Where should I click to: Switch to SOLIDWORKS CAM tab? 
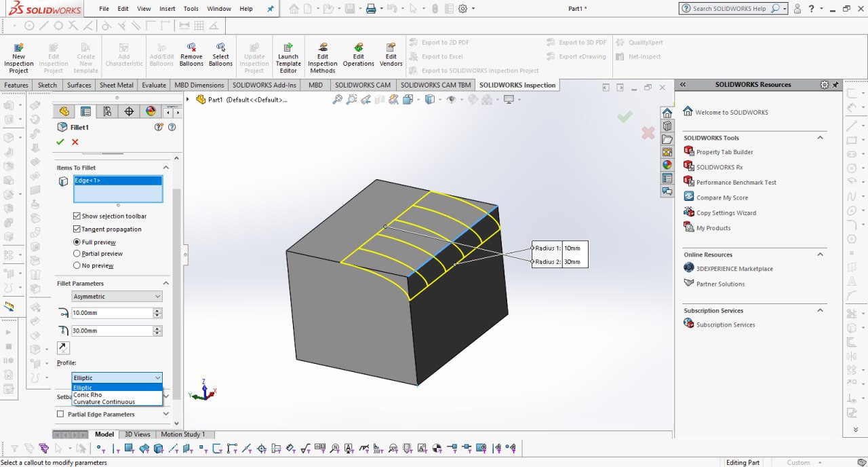[x=363, y=85]
